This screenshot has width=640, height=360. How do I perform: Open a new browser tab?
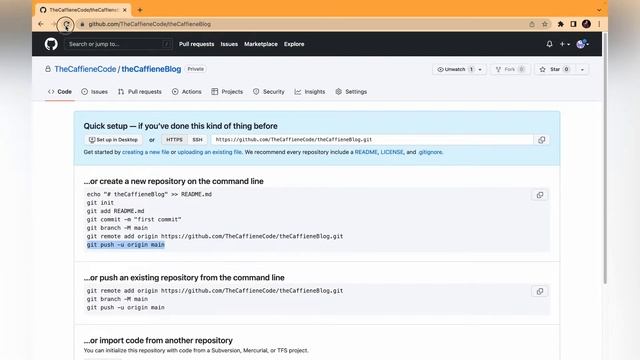coord(140,10)
